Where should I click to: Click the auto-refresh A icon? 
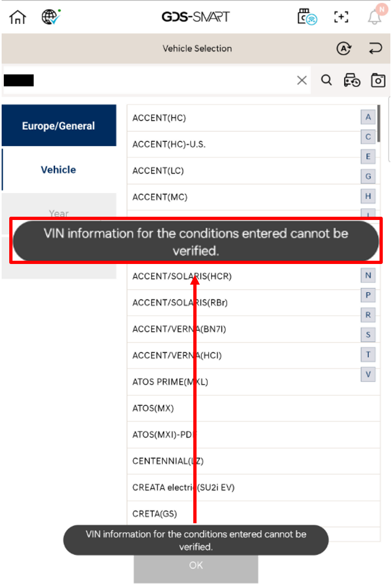(x=344, y=48)
